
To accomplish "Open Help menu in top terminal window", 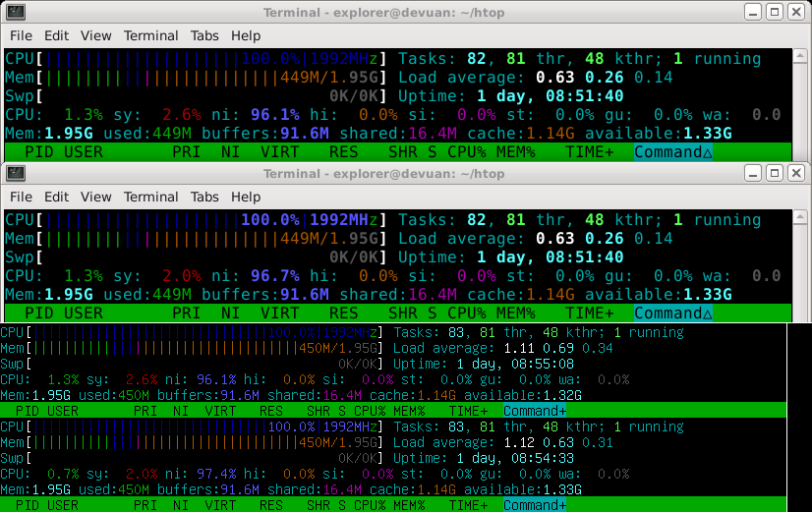I will (x=246, y=35).
